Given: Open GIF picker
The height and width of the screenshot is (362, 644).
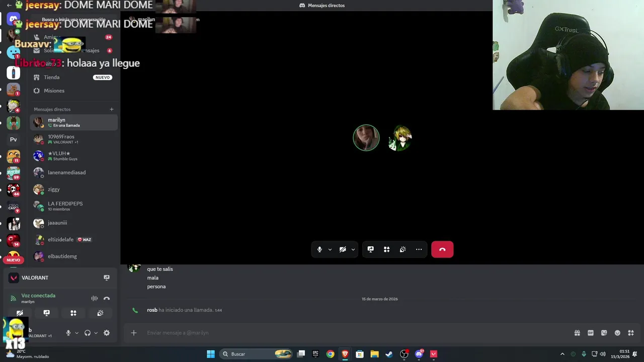Looking at the screenshot, I should [x=591, y=333].
